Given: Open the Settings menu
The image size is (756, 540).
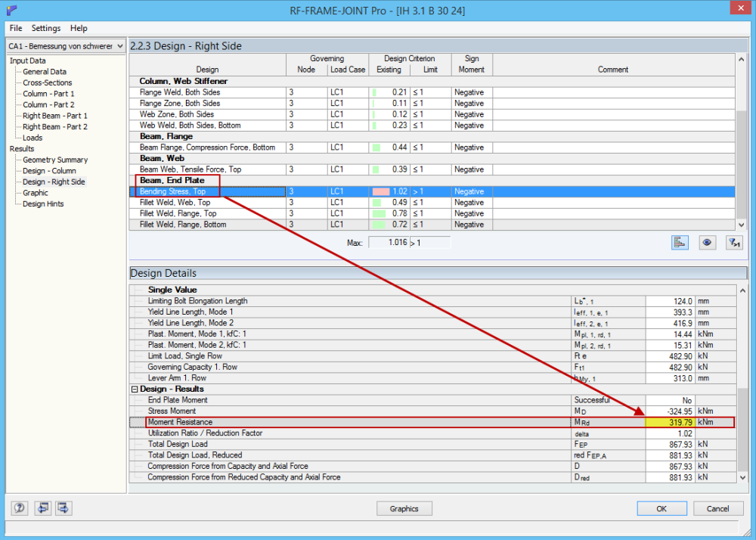Looking at the screenshot, I should point(46,28).
